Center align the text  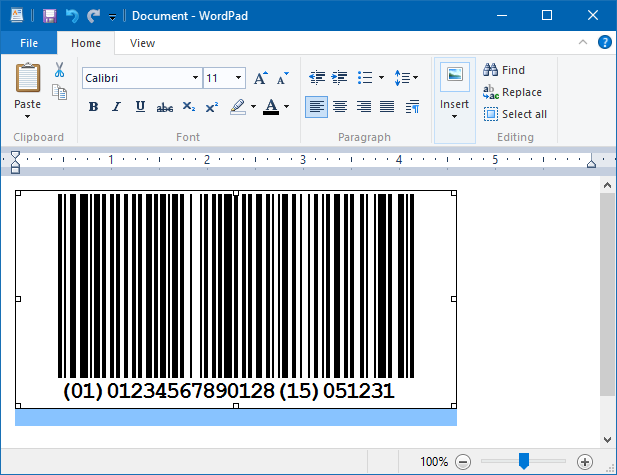tap(340, 107)
